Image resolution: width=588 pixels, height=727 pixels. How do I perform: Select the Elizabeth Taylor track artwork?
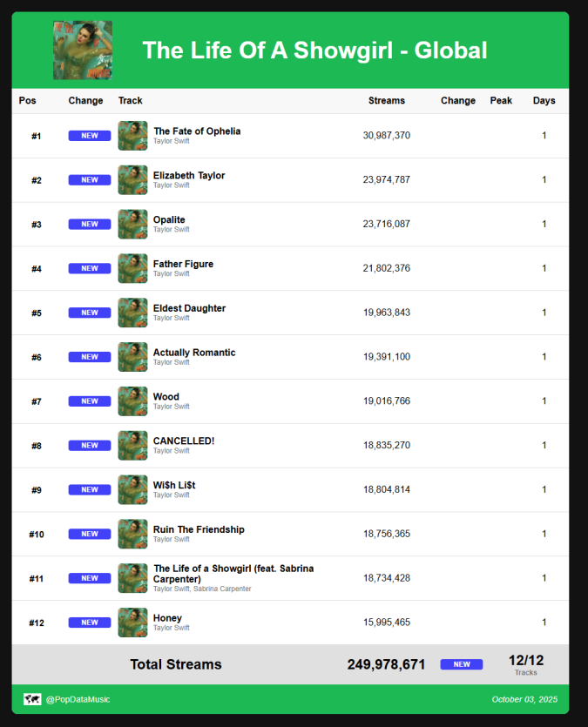point(132,180)
